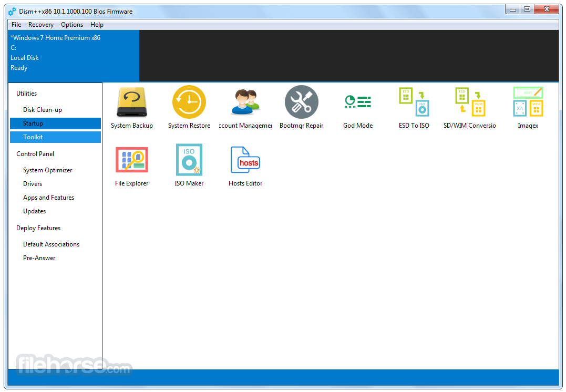Open Apps and Features

[x=56, y=198]
